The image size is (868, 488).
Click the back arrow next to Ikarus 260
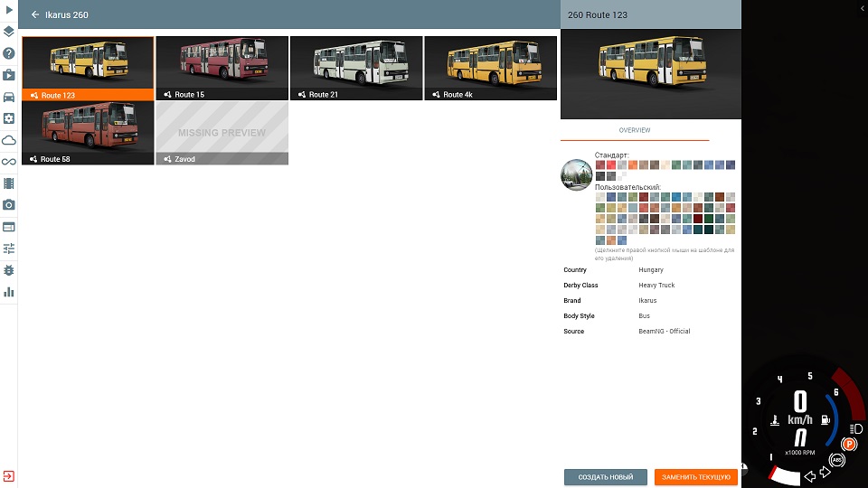(35, 14)
